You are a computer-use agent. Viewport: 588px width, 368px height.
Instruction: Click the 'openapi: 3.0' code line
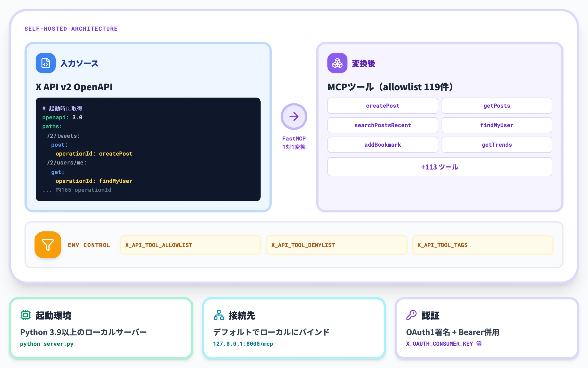coord(62,117)
